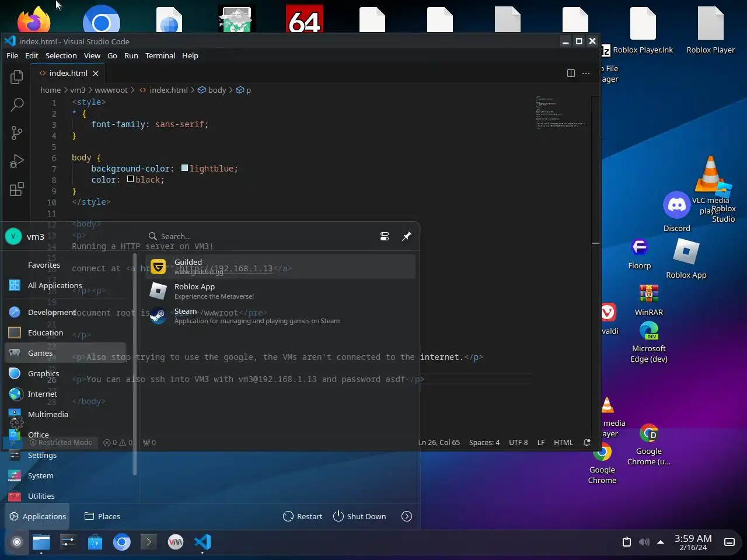Expand the body breadcrumb in VS Code
The height and width of the screenshot is (560, 747).
(212, 90)
